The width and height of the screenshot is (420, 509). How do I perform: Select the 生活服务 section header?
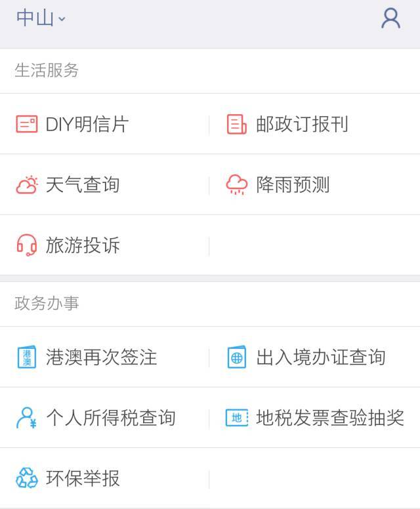pos(47,70)
